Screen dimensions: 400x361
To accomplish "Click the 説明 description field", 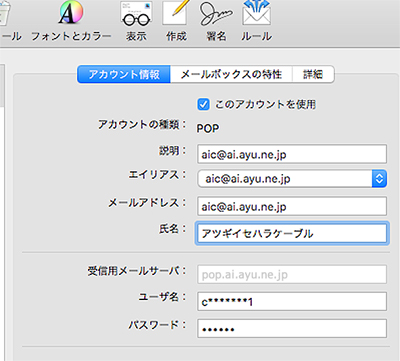I will [x=292, y=154].
